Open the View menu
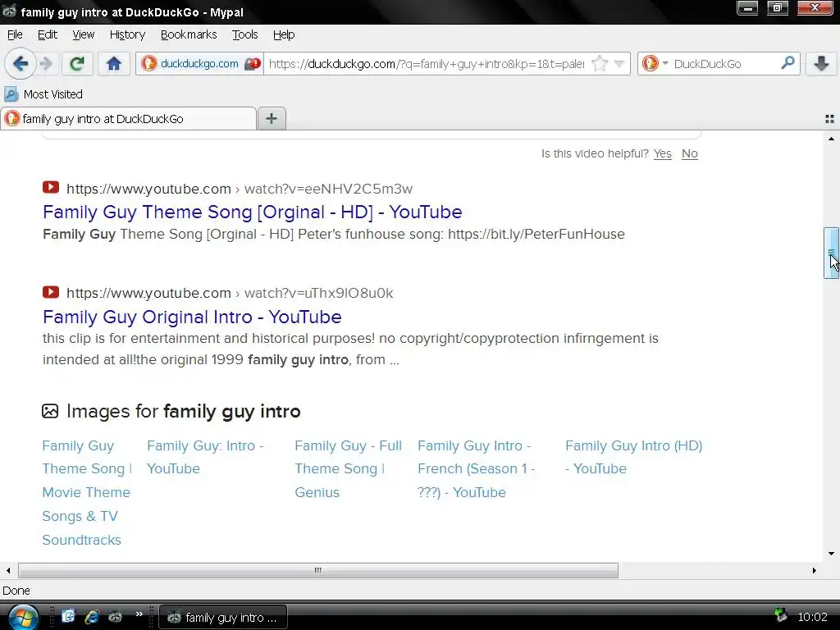Viewport: 840px width, 630px height. (83, 34)
